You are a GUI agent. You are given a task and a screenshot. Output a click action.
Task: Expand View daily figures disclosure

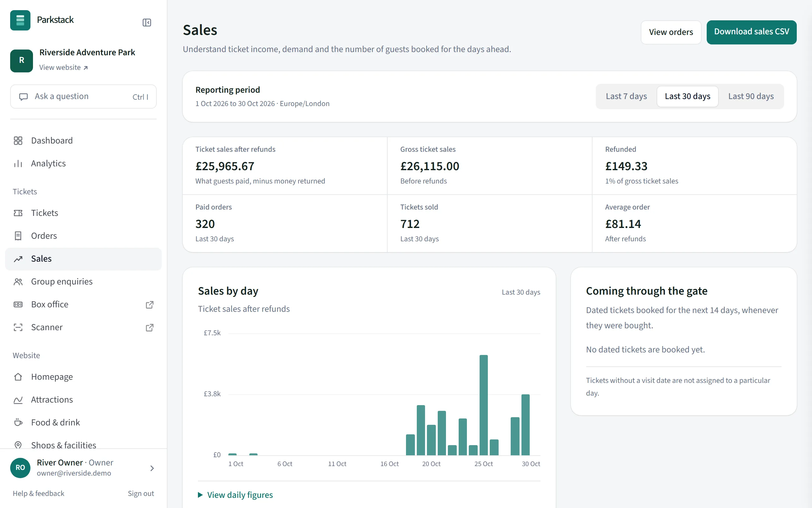(235, 495)
